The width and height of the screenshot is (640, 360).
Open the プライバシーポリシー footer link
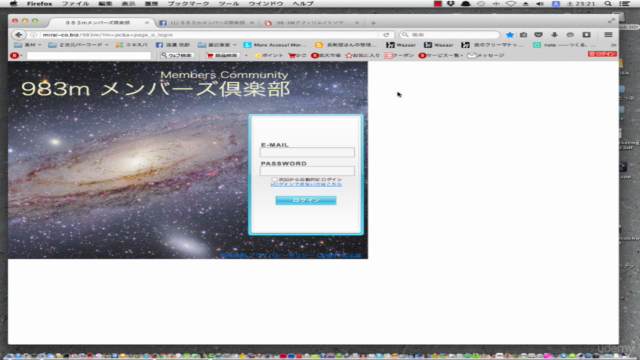[282, 256]
